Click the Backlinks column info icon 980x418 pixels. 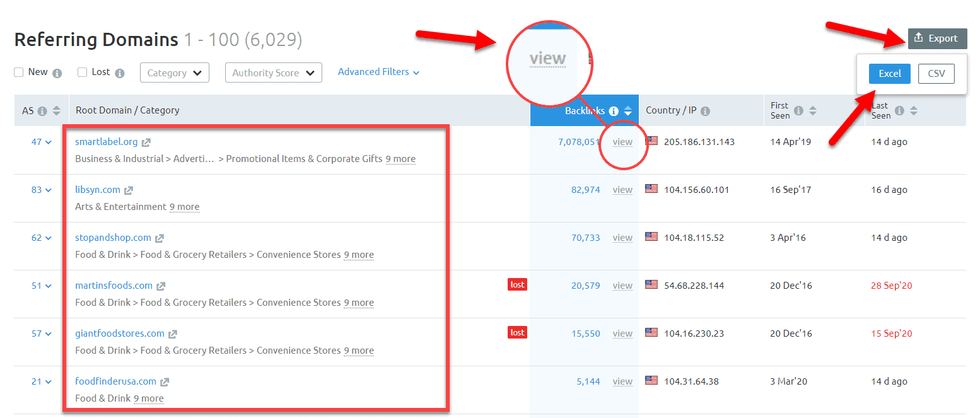tap(614, 111)
